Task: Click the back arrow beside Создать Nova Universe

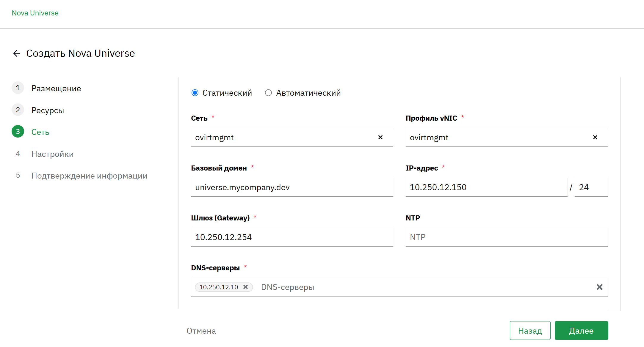Action: tap(17, 53)
